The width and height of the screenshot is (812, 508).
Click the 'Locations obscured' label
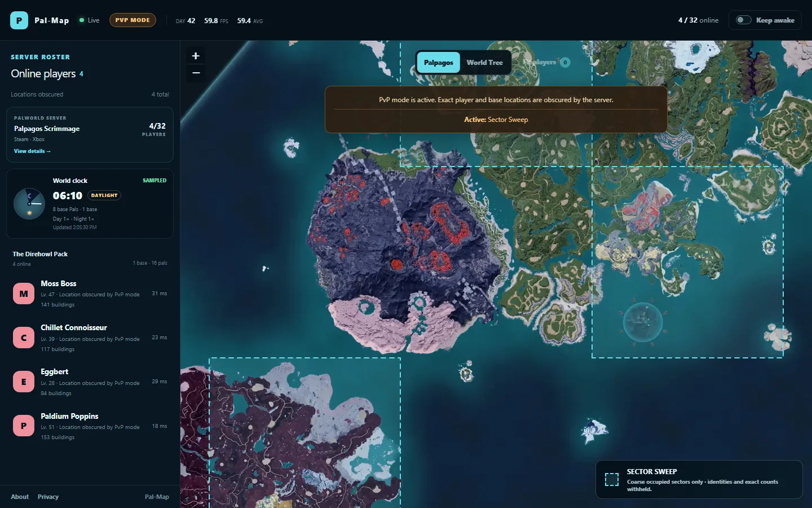[x=37, y=94]
